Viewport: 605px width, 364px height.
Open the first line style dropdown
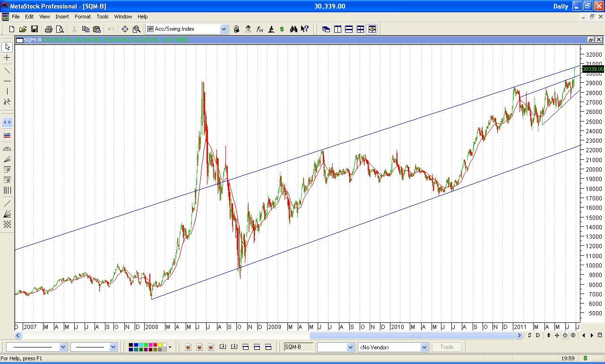63,347
